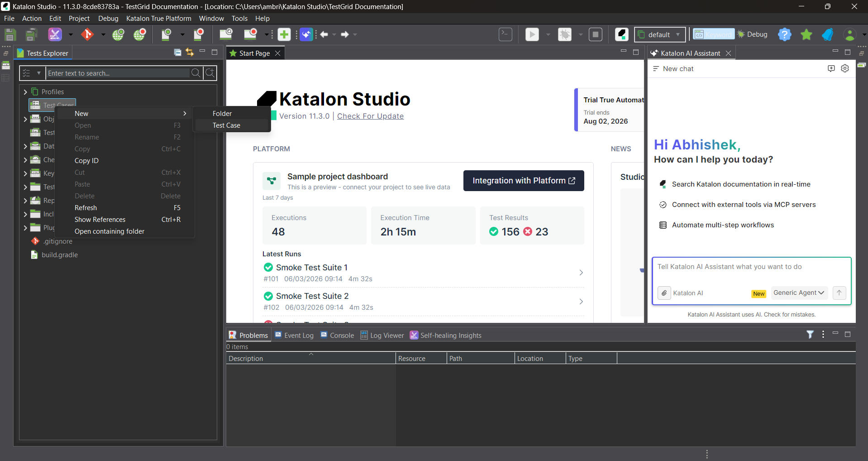868x461 pixels.
Task: Open the Katalon True Platform menu
Action: tap(159, 19)
